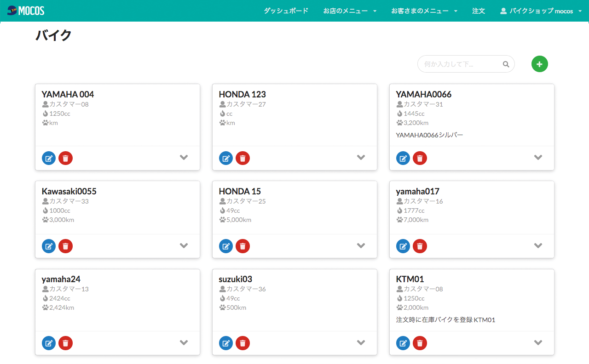
Task: Click the カスタマー33 owner label
Action: coord(69,201)
